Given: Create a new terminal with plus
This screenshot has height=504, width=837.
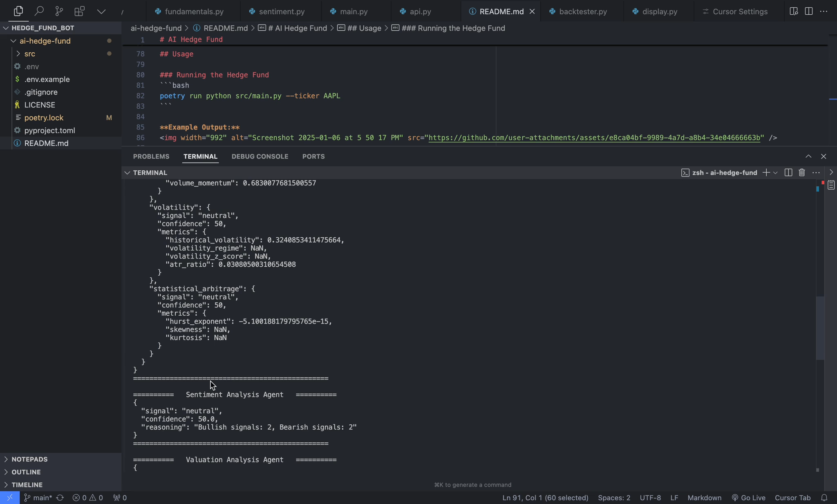Looking at the screenshot, I should (766, 173).
